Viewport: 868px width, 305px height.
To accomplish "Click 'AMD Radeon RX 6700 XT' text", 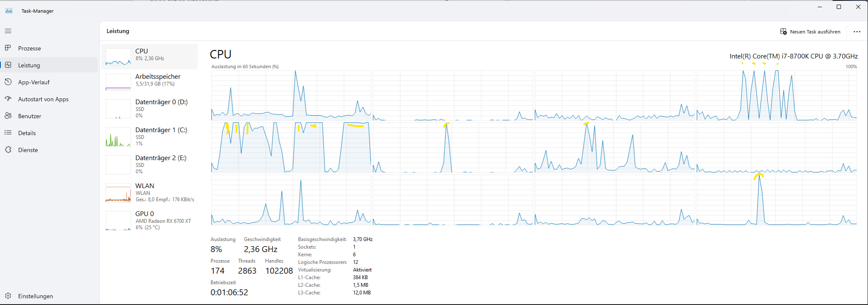I will (163, 221).
